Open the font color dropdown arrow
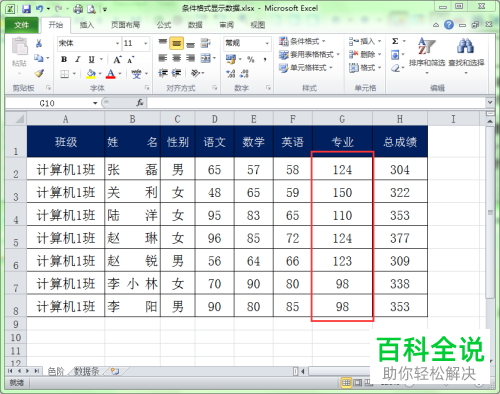Image resolution: width=500 pixels, height=394 pixels. click(x=120, y=74)
